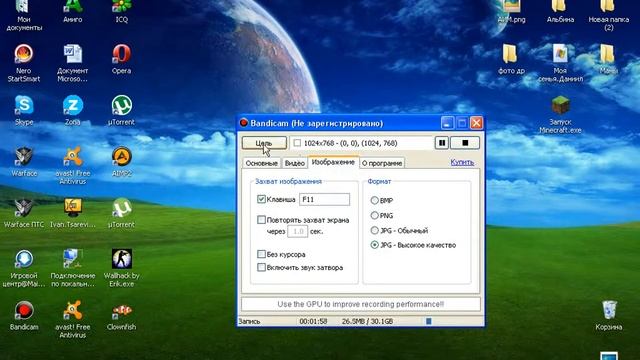Select the Запуск Minecraft.exe icon
The height and width of the screenshot is (360, 640).
coord(560,105)
